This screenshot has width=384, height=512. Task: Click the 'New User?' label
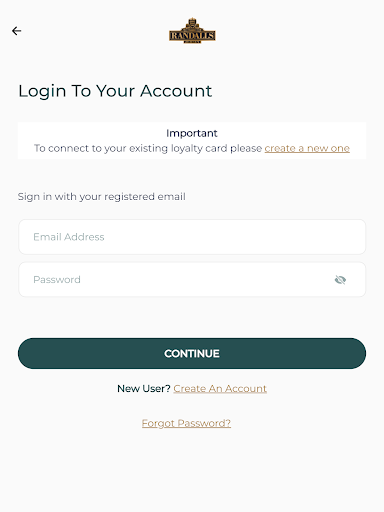tap(144, 389)
